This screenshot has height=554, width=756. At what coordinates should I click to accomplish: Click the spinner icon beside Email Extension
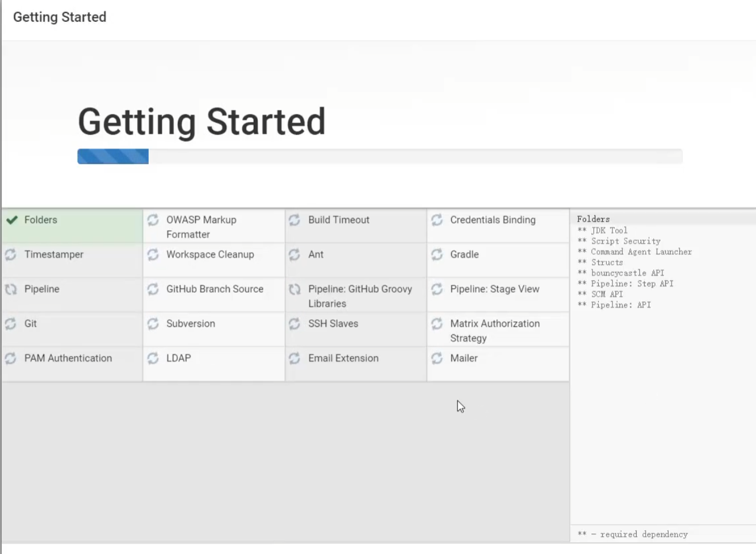(x=294, y=358)
